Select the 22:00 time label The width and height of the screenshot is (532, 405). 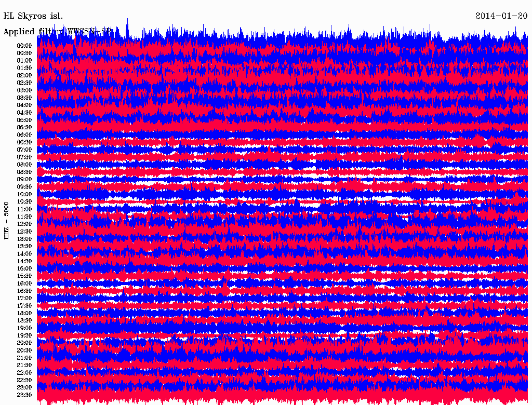(x=24, y=372)
